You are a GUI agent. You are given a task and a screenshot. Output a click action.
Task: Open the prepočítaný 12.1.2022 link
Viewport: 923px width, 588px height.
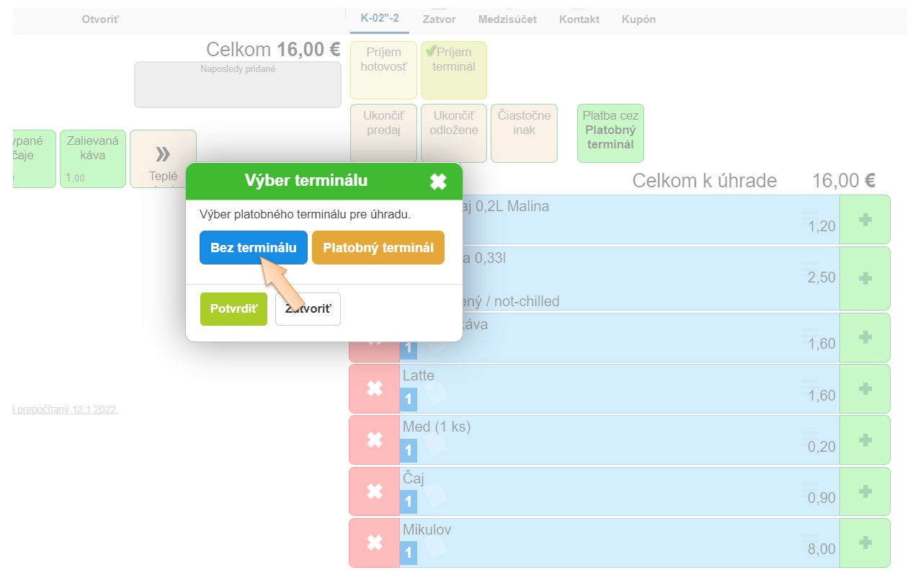pos(65,409)
